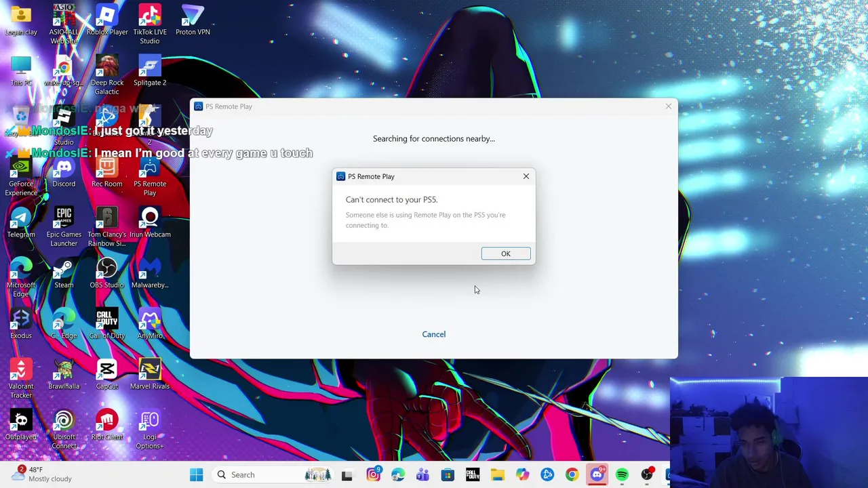The image size is (868, 488).
Task: Select the Steam desktop icon
Action: pyautogui.click(x=64, y=274)
